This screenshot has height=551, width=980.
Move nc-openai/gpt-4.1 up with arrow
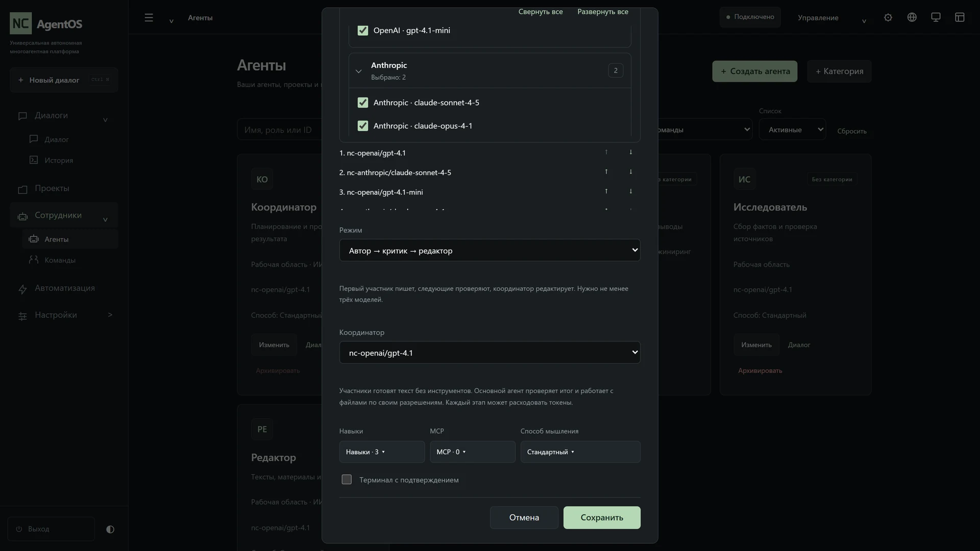pos(606,152)
